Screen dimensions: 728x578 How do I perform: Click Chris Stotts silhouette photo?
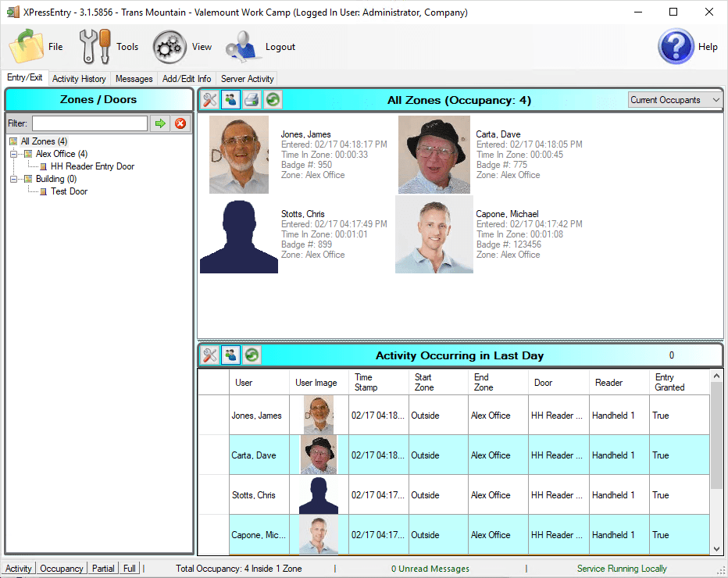(239, 237)
